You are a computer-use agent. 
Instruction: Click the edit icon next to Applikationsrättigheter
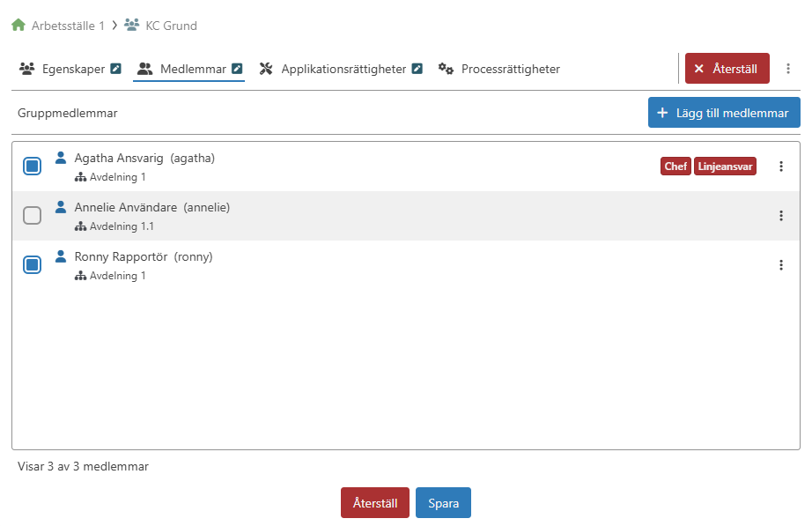click(417, 69)
